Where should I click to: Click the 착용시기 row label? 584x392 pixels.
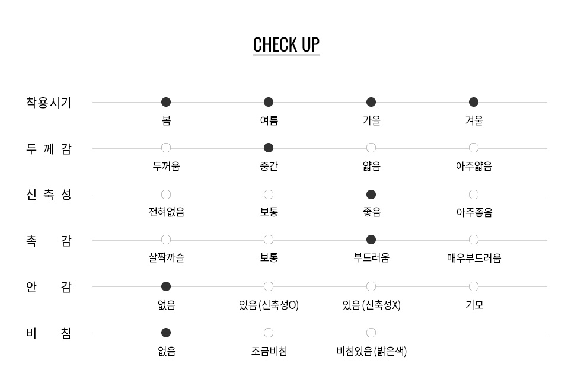point(49,103)
